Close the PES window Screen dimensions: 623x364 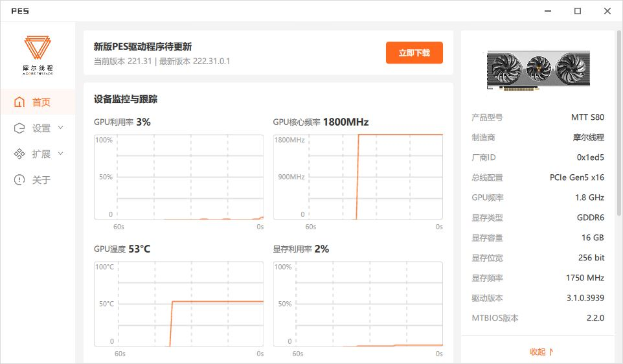pos(607,11)
